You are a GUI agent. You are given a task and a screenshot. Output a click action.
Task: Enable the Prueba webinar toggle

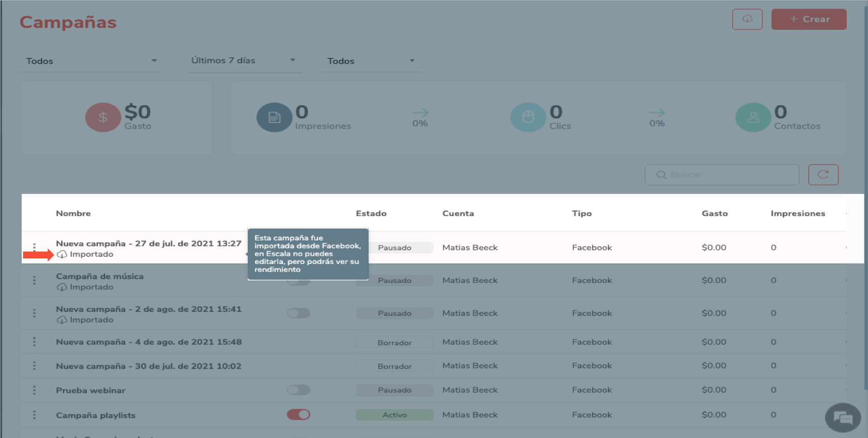click(x=298, y=390)
